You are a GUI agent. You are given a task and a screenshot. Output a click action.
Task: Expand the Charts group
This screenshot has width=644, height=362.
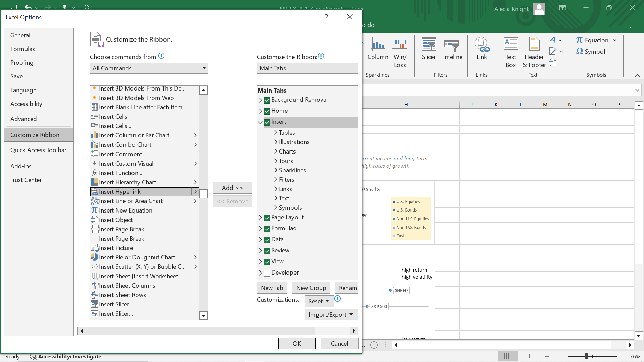276,152
